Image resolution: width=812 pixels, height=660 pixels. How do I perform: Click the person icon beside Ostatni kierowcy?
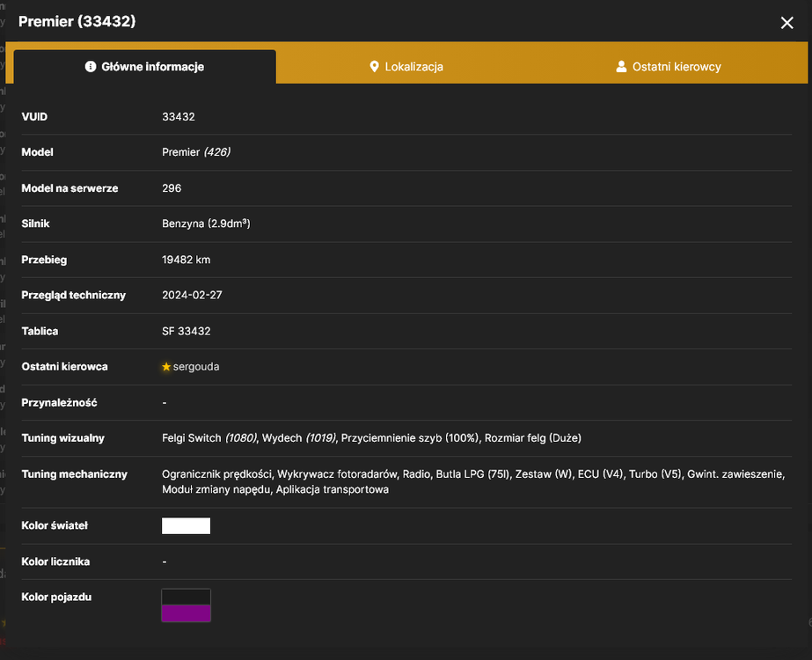(x=621, y=66)
